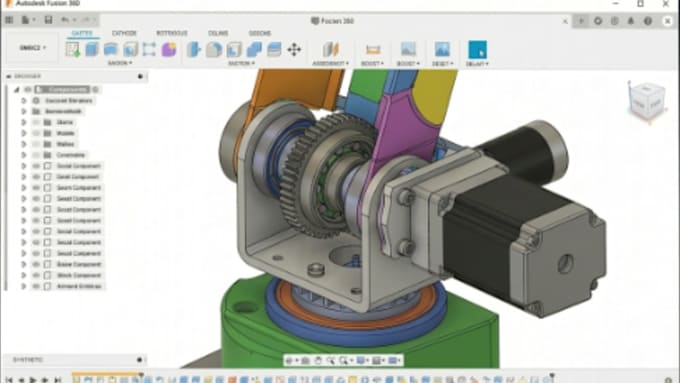The width and height of the screenshot is (680, 383).
Task: Click the purple sphere form tool
Action: pyautogui.click(x=169, y=49)
